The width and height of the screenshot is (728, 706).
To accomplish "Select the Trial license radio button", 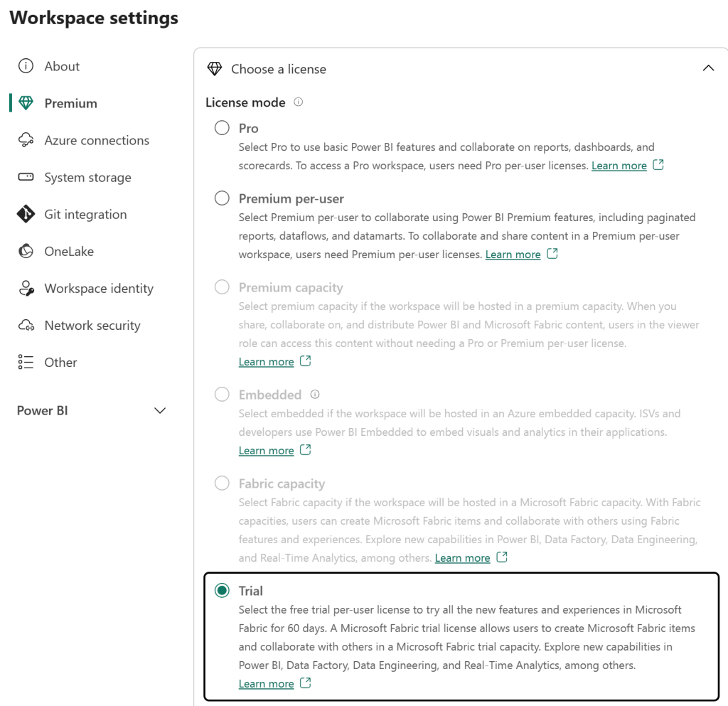I will [222, 590].
